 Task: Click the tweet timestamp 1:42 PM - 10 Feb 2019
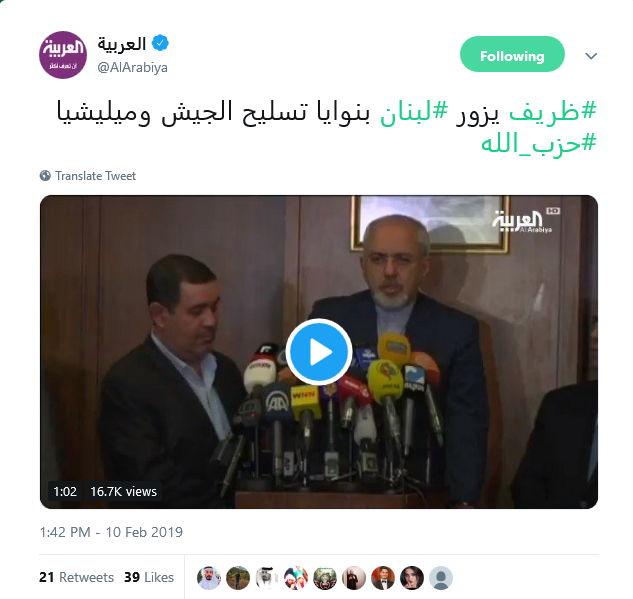click(x=111, y=532)
